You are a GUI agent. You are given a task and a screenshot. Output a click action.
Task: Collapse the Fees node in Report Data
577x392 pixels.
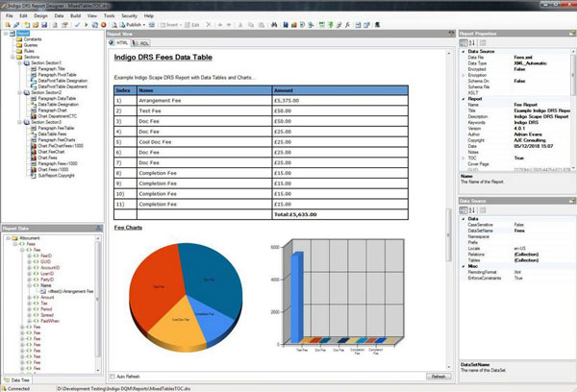point(13,245)
